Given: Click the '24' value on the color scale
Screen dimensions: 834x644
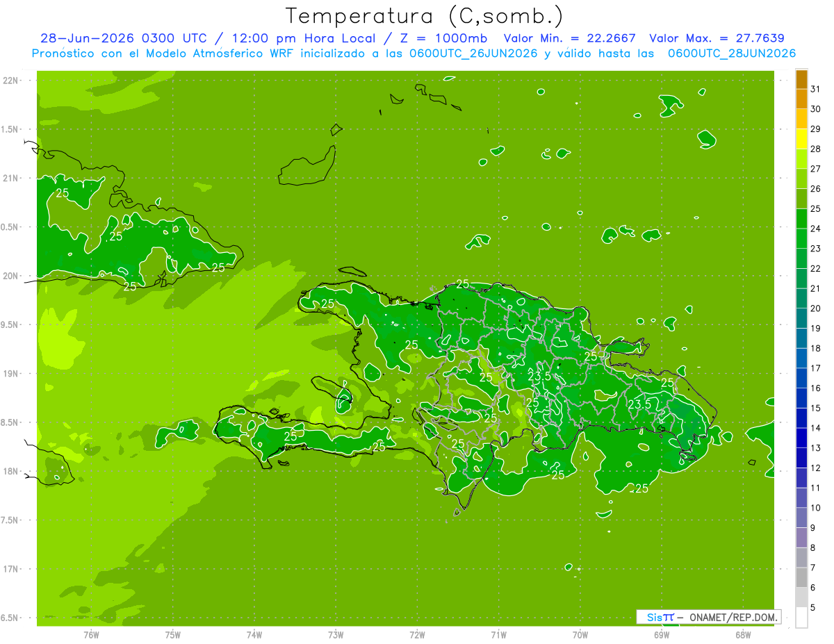Looking at the screenshot, I should click(816, 229).
